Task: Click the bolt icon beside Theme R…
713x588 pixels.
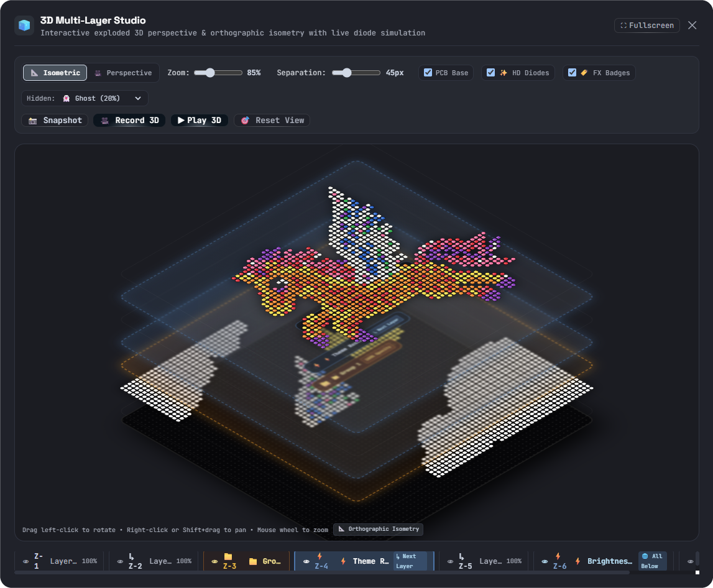Action: pyautogui.click(x=343, y=562)
